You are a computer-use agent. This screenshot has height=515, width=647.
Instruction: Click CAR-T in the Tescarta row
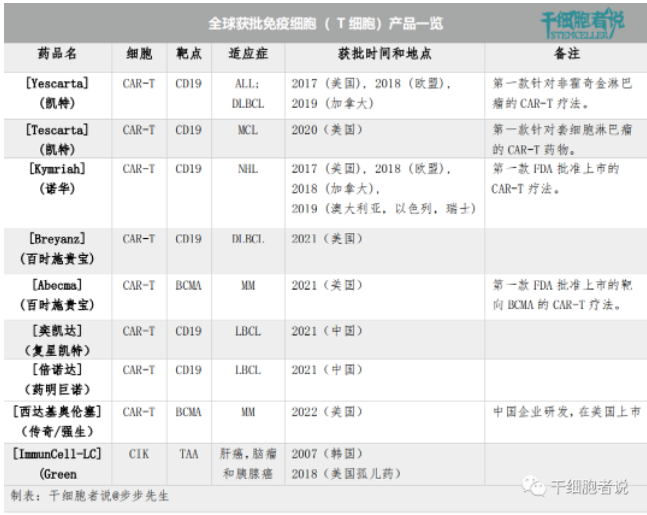tap(139, 130)
